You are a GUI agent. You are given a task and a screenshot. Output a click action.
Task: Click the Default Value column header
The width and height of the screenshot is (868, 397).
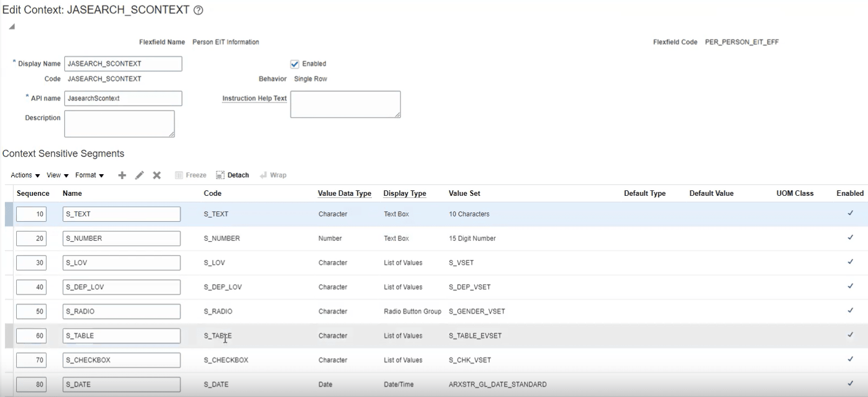pos(712,194)
